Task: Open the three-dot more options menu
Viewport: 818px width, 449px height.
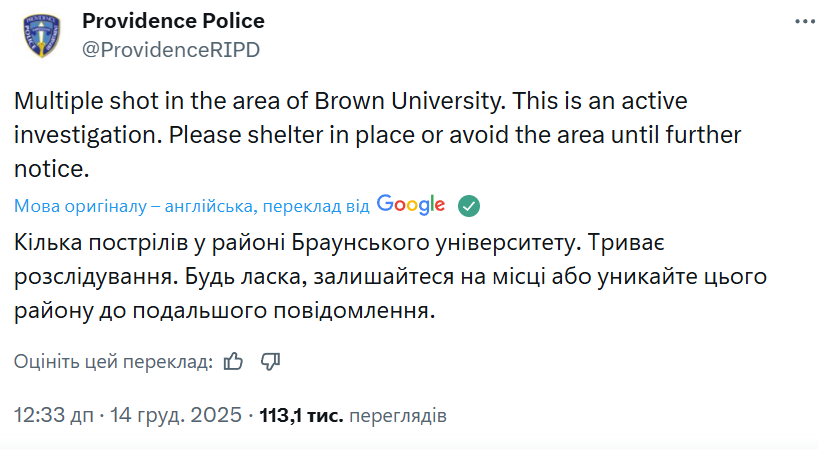Action: 803,21
